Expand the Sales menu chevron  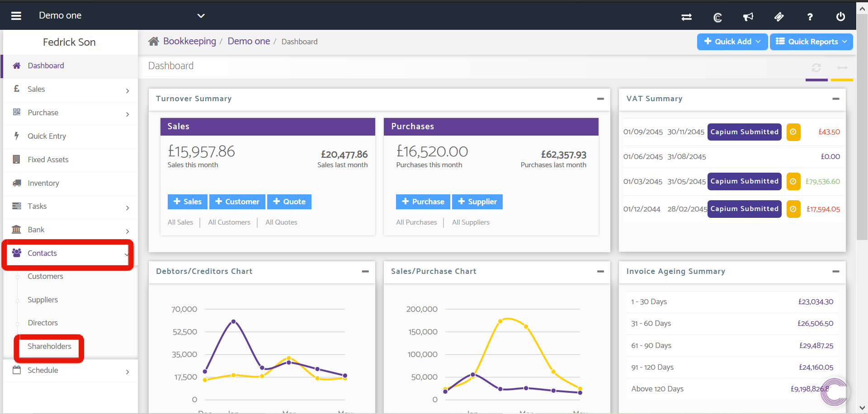point(127,91)
